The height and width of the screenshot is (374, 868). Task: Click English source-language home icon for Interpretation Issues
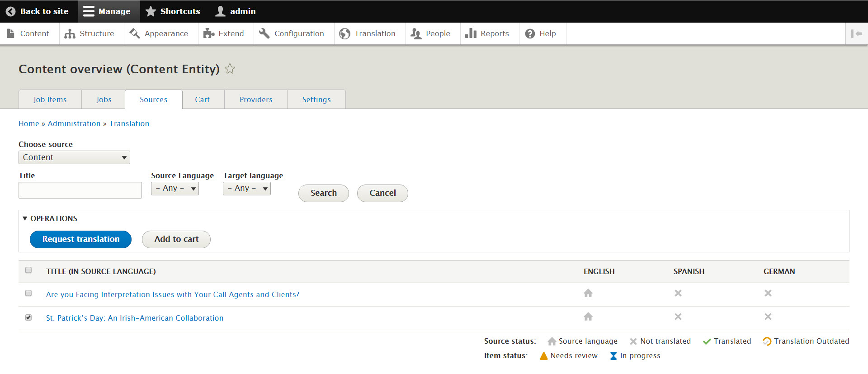click(588, 293)
